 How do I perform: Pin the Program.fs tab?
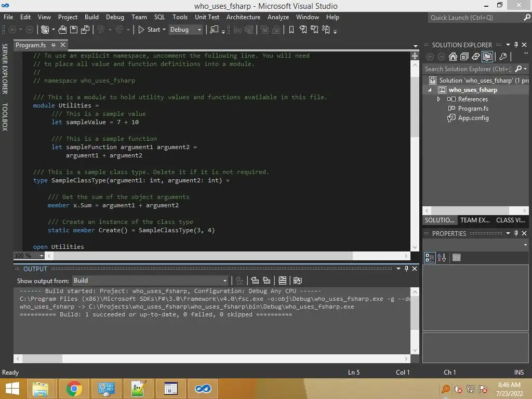[53, 45]
